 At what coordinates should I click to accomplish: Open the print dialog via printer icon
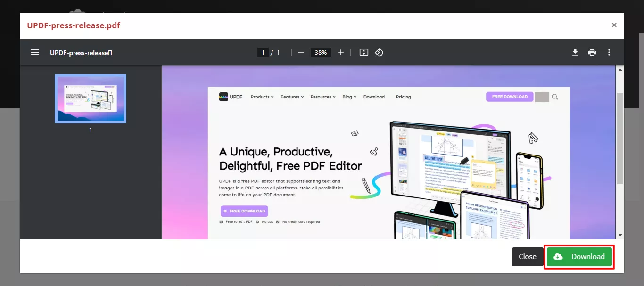click(592, 52)
